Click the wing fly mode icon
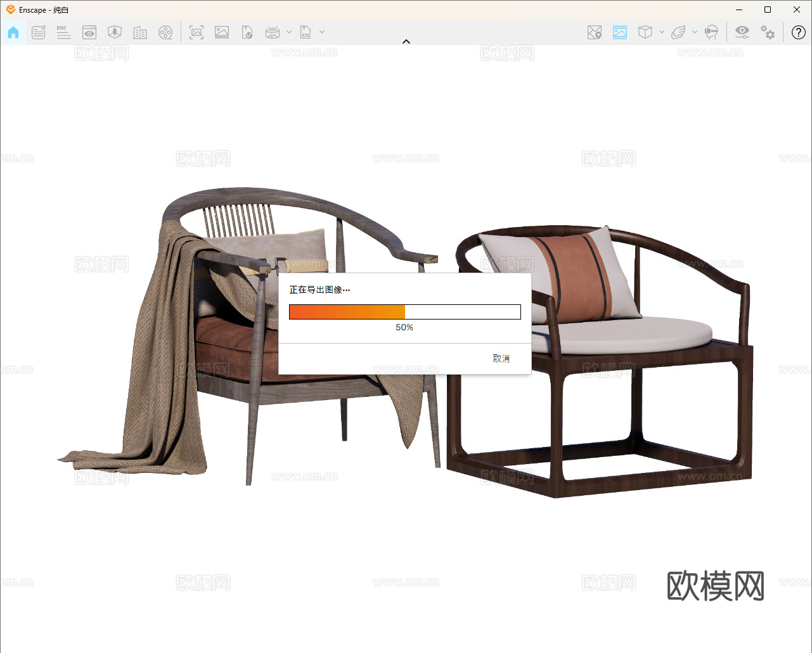This screenshot has height=653, width=812. tap(678, 32)
